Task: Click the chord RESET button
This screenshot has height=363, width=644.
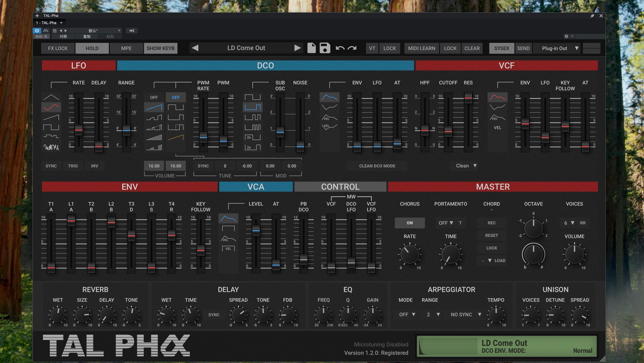Action: [491, 236]
